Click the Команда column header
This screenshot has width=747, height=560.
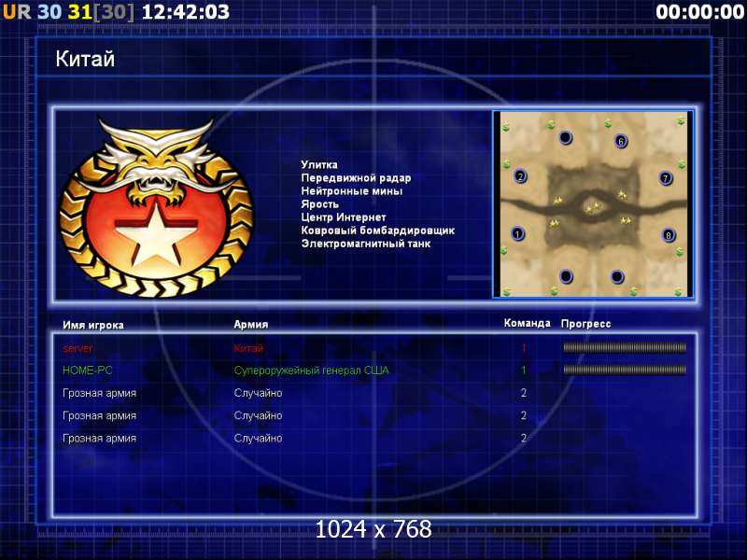(x=527, y=323)
